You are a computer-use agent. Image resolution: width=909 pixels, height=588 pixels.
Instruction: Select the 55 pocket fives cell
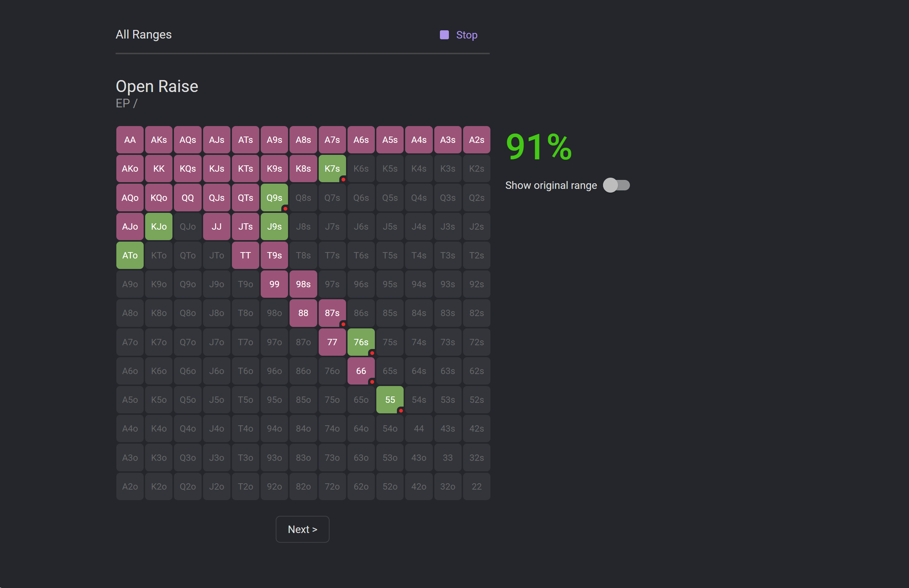(x=389, y=400)
